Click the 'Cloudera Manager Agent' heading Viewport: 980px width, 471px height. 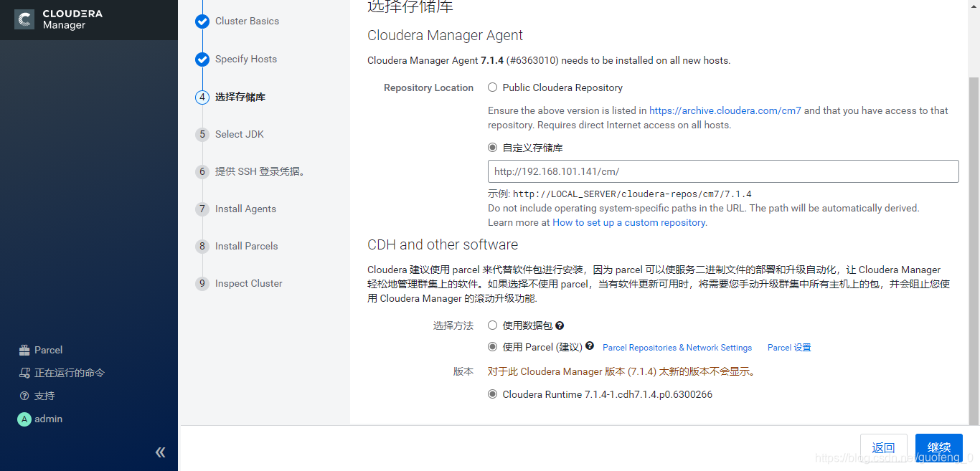click(445, 35)
